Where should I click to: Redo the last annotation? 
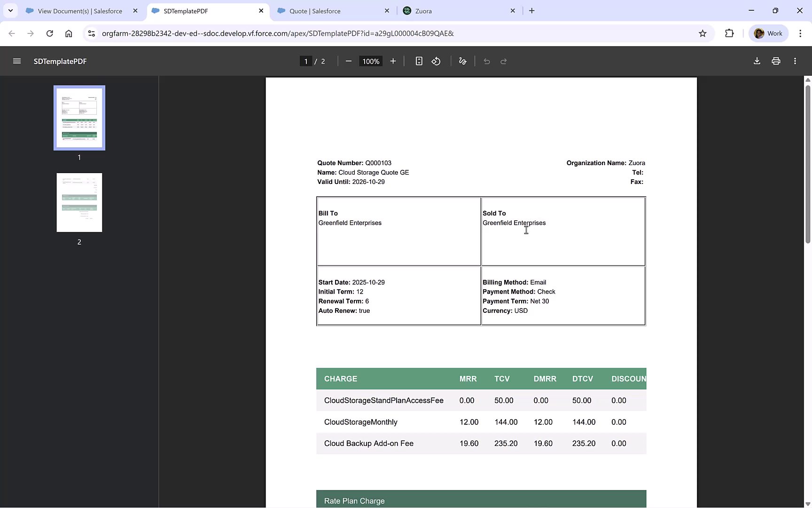pos(503,61)
